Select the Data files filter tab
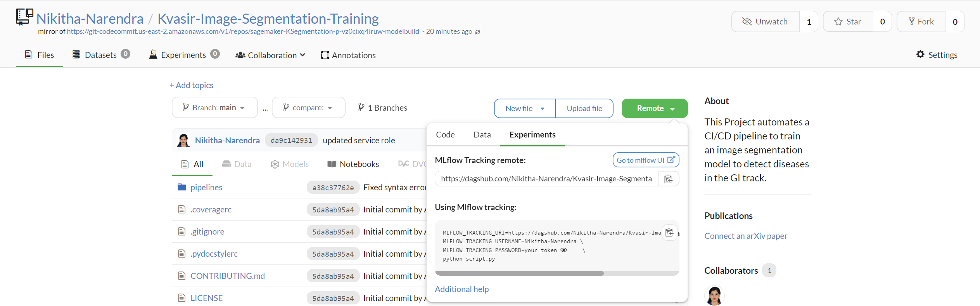The image size is (980, 306). 237,164
